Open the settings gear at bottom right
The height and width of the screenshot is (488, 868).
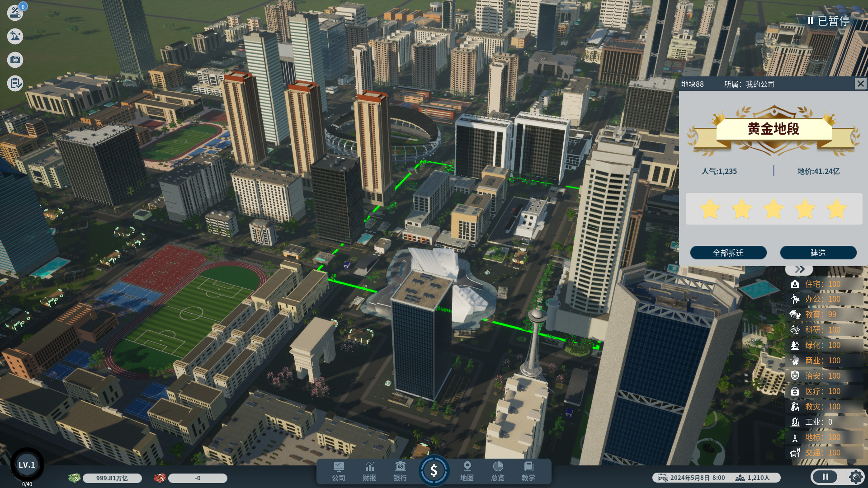click(856, 477)
